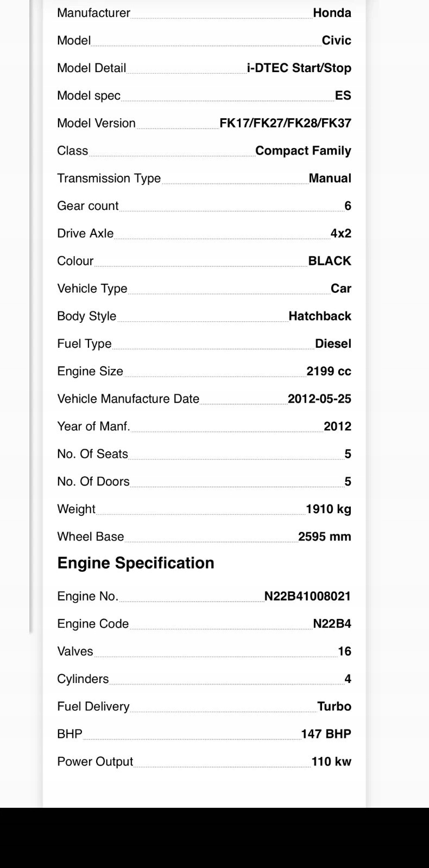
Task: Click the 'Year of Manf.' label
Action: (93, 426)
